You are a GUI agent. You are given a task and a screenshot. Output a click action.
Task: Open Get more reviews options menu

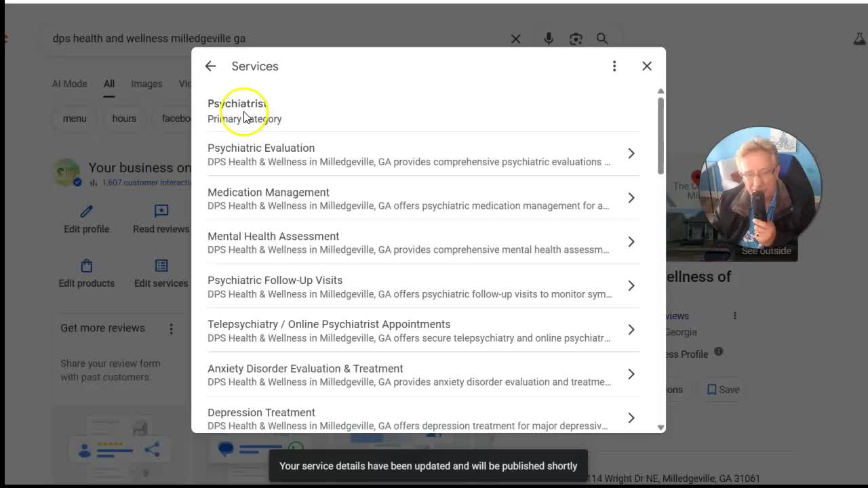(x=171, y=329)
